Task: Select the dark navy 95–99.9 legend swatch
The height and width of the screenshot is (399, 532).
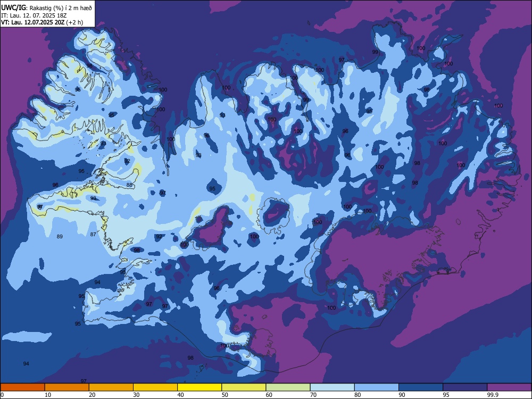Action: point(465,387)
